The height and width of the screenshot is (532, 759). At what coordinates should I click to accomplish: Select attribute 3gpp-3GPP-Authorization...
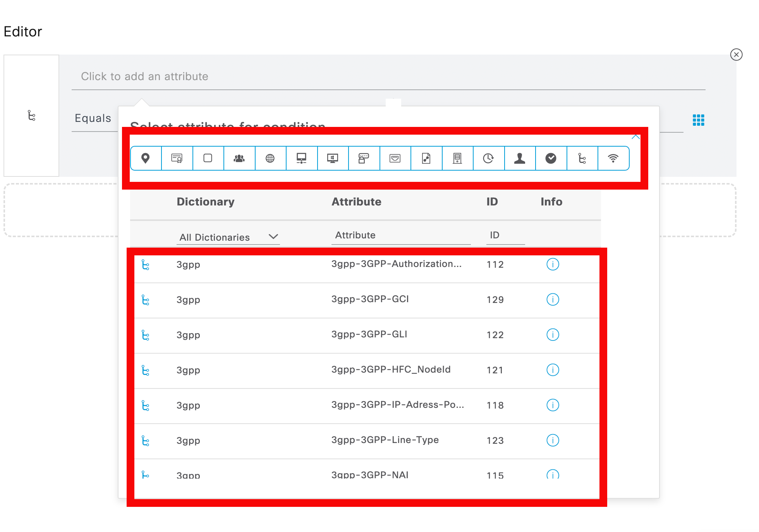coord(397,264)
